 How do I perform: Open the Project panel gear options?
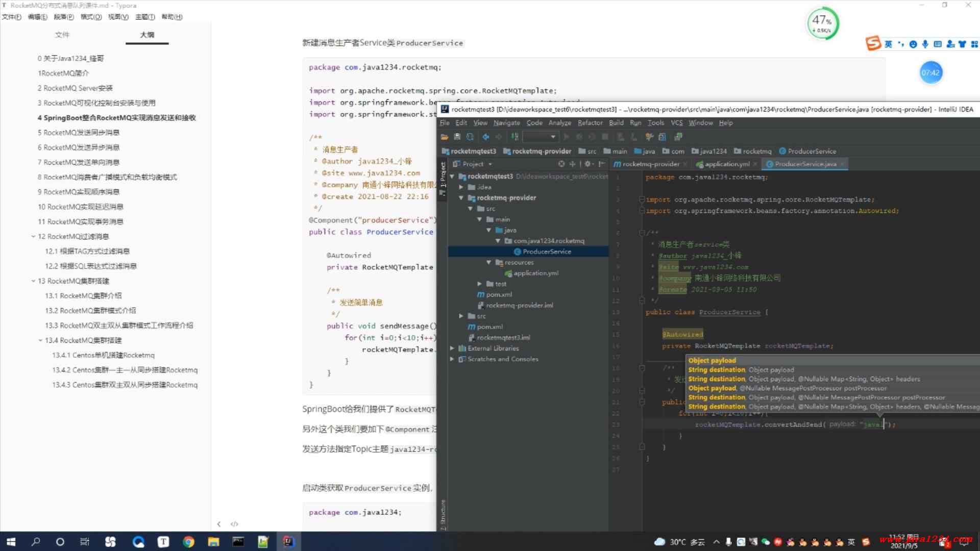tap(588, 164)
